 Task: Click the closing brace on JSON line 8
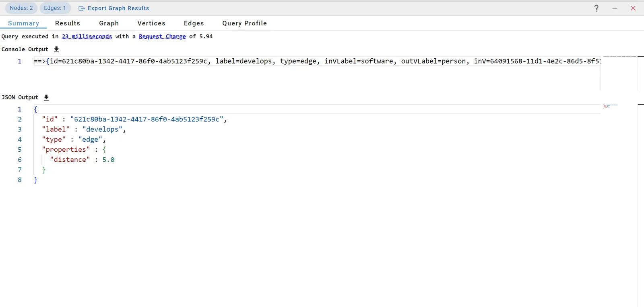click(36, 180)
